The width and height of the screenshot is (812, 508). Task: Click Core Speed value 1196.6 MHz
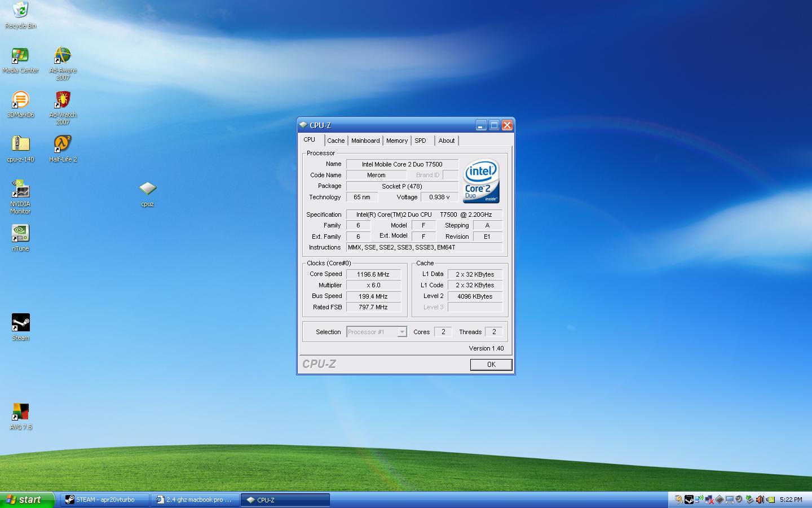tap(373, 274)
